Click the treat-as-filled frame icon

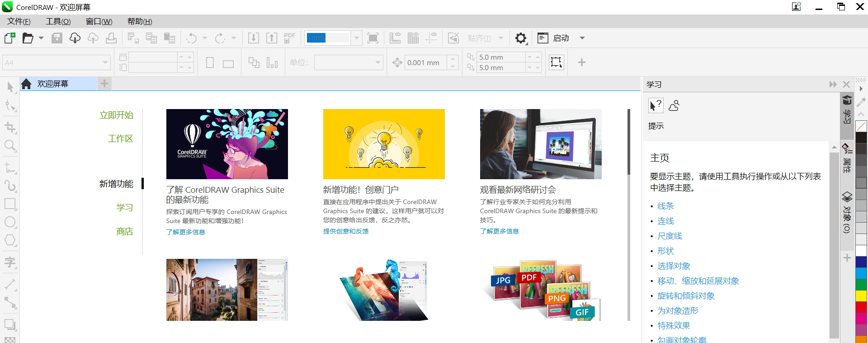coord(557,62)
